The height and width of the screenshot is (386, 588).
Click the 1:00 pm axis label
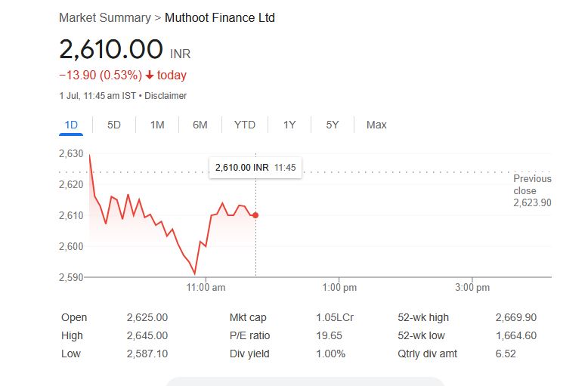click(x=339, y=288)
